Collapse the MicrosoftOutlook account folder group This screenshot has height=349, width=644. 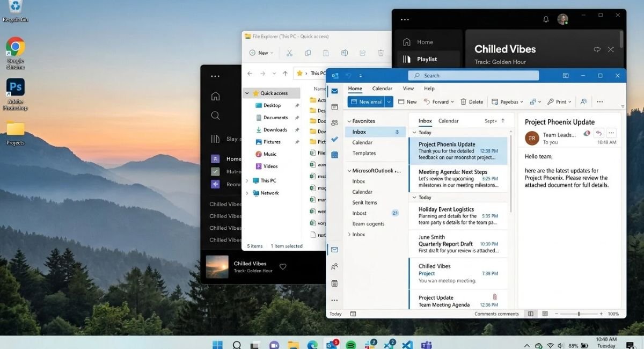(349, 171)
